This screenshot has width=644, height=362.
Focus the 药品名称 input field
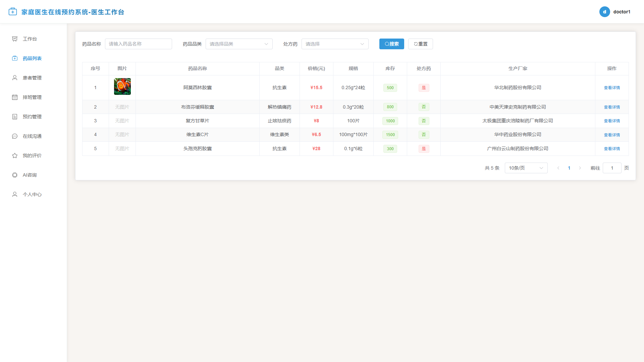click(138, 44)
